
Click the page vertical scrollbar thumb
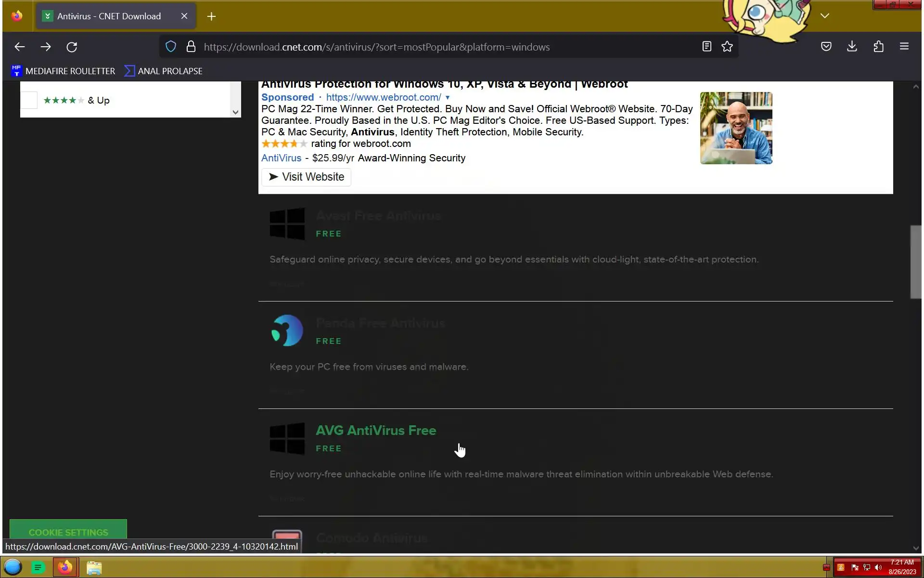(x=915, y=262)
